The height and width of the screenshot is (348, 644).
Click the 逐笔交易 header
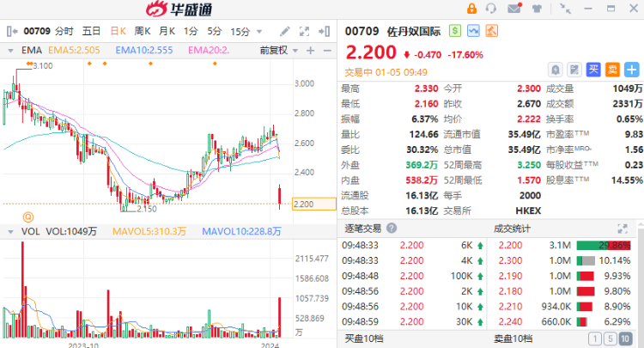tap(362, 229)
